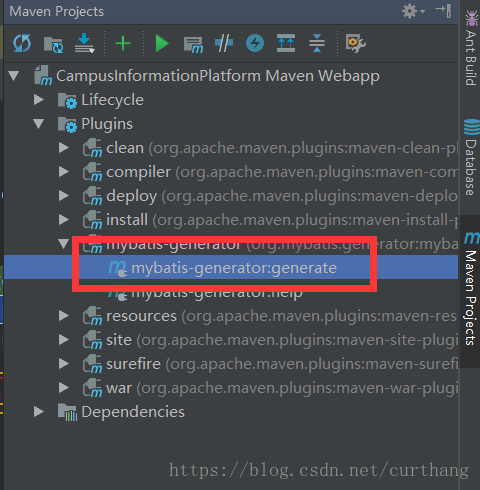480x490 pixels.
Task: Expand the compiler plugin node
Action: pos(63,172)
